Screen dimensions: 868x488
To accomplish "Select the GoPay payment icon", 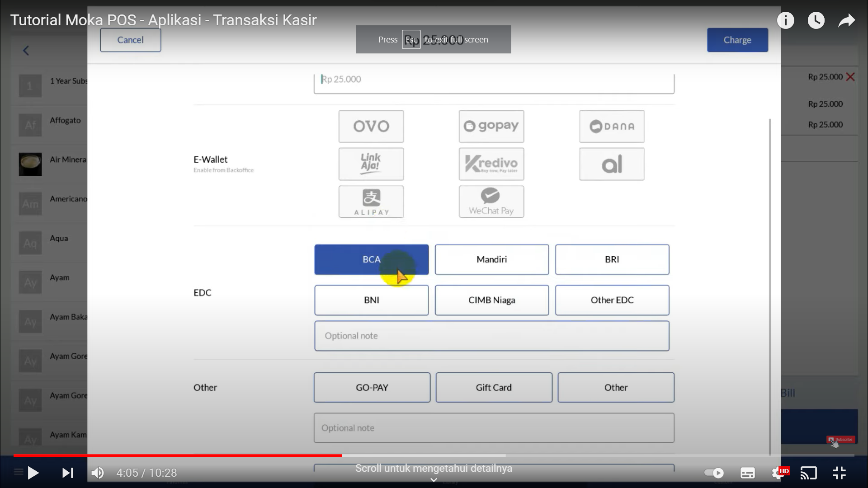I will 491,126.
